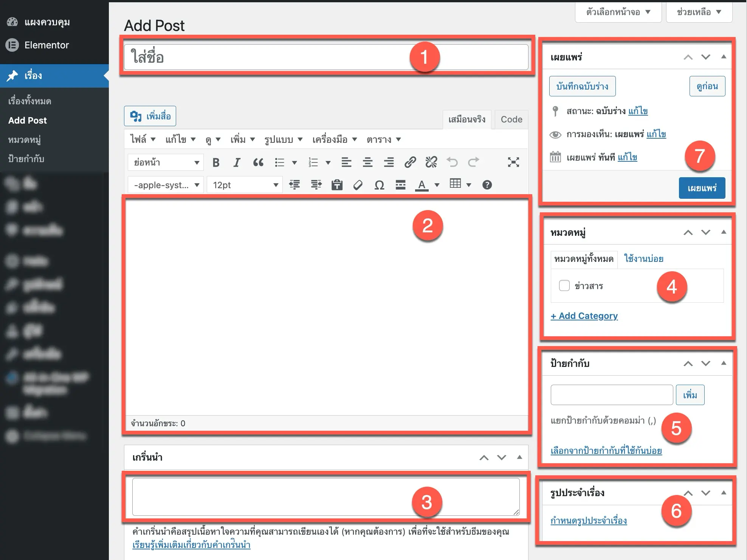Undo the last edit
The image size is (747, 560).
tap(452, 162)
